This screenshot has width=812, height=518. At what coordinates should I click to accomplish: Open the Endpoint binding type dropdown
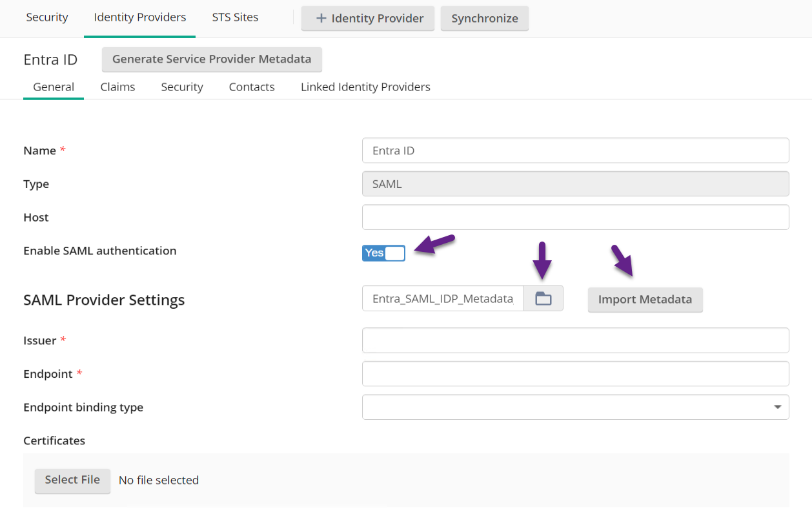point(576,407)
